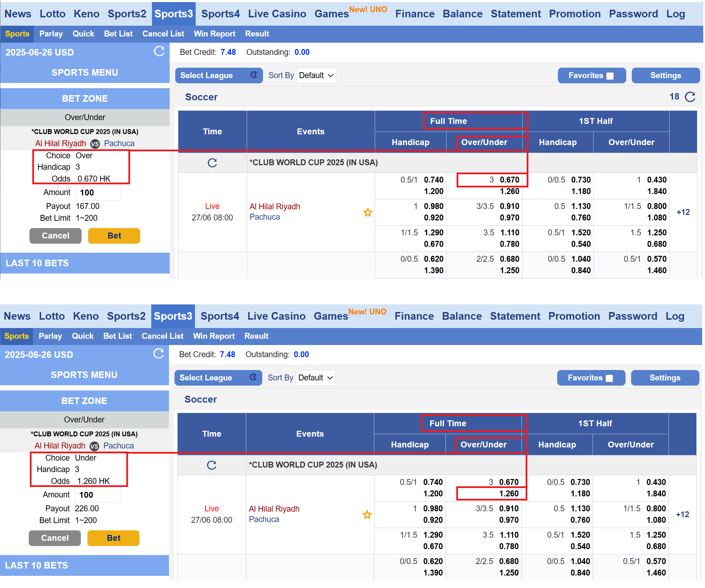
Task: Pick 3/3.5 over odds 0.910, upper screenshot
Action: tap(509, 206)
